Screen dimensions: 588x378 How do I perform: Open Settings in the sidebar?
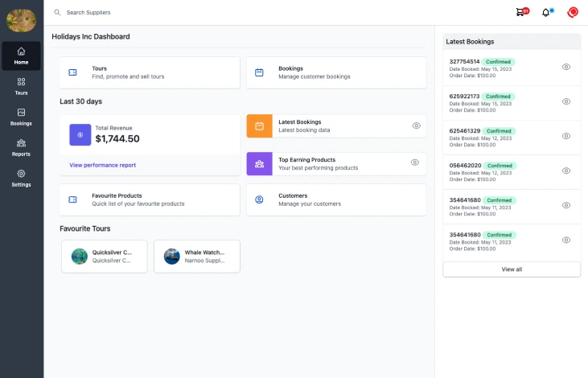pos(21,178)
